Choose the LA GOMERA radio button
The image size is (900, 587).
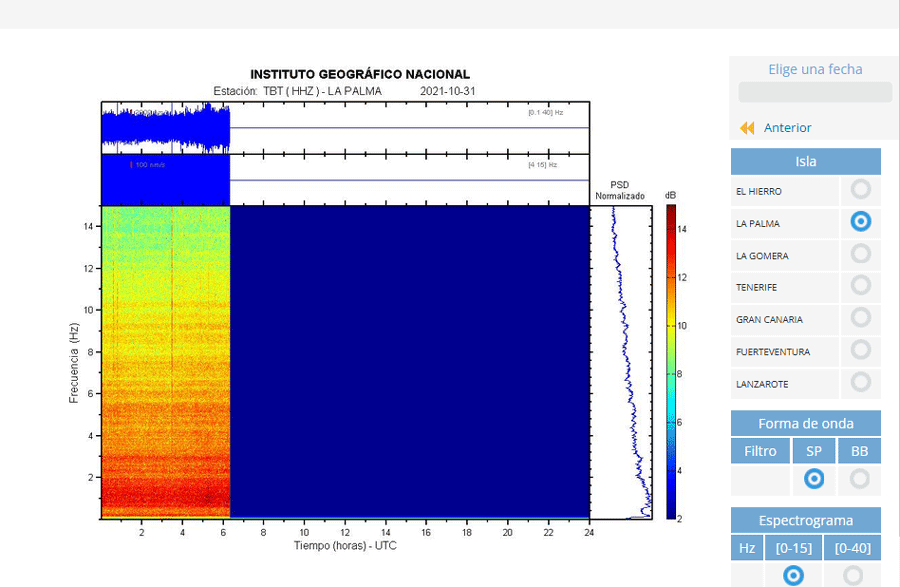860,254
